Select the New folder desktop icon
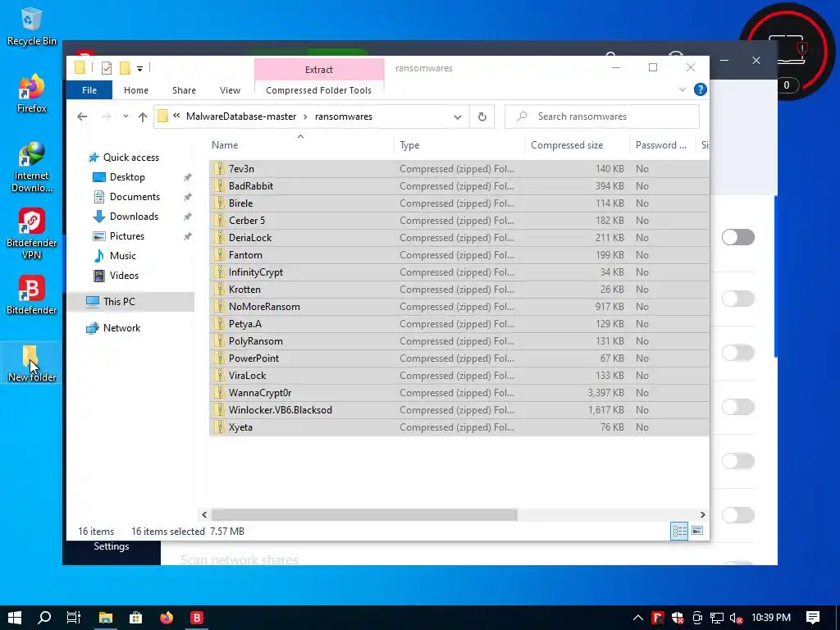840x630 pixels. pos(31,363)
